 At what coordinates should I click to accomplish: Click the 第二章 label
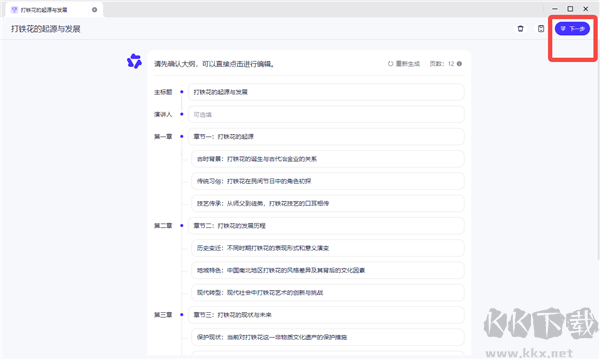[163, 226]
